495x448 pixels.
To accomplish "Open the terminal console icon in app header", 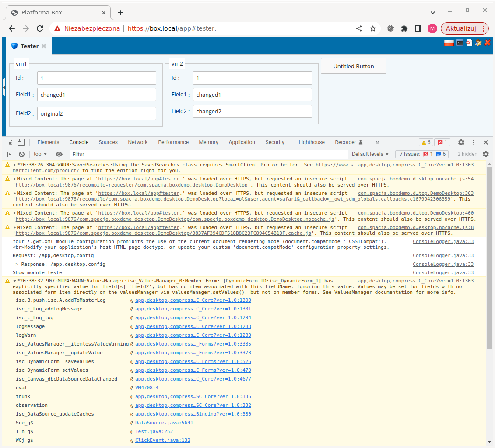I will pyautogui.click(x=460, y=43).
